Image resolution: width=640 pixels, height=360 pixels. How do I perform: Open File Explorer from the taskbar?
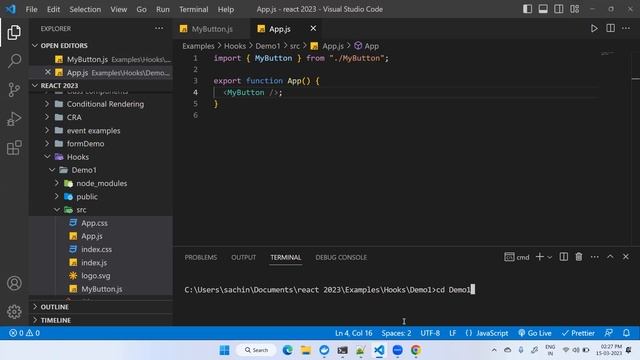tap(306, 350)
